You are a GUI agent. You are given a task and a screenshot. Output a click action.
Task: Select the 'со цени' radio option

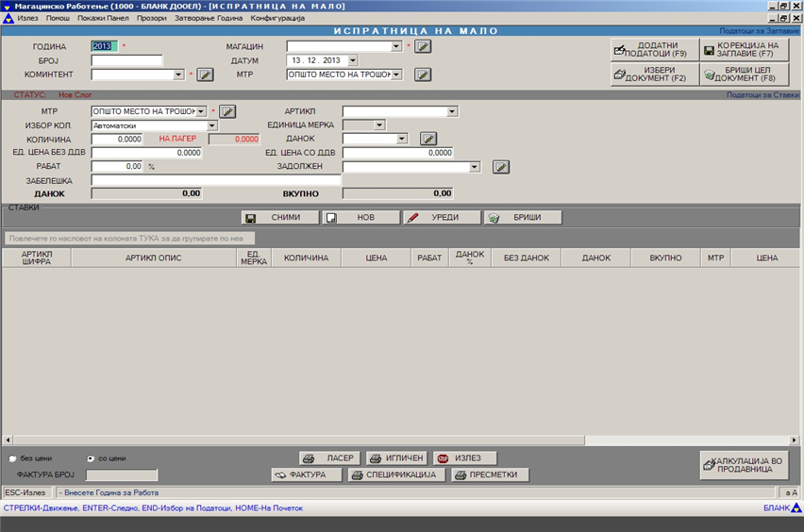91,458
